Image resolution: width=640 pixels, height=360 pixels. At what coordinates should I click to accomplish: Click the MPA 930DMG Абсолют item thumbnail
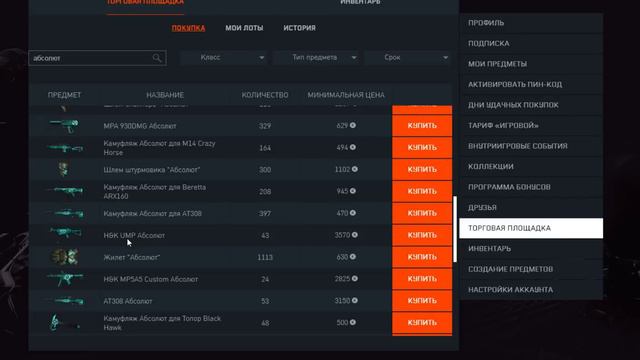click(64, 125)
